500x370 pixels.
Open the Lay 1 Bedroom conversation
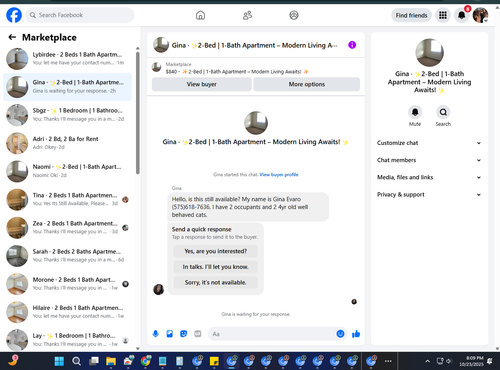68,340
